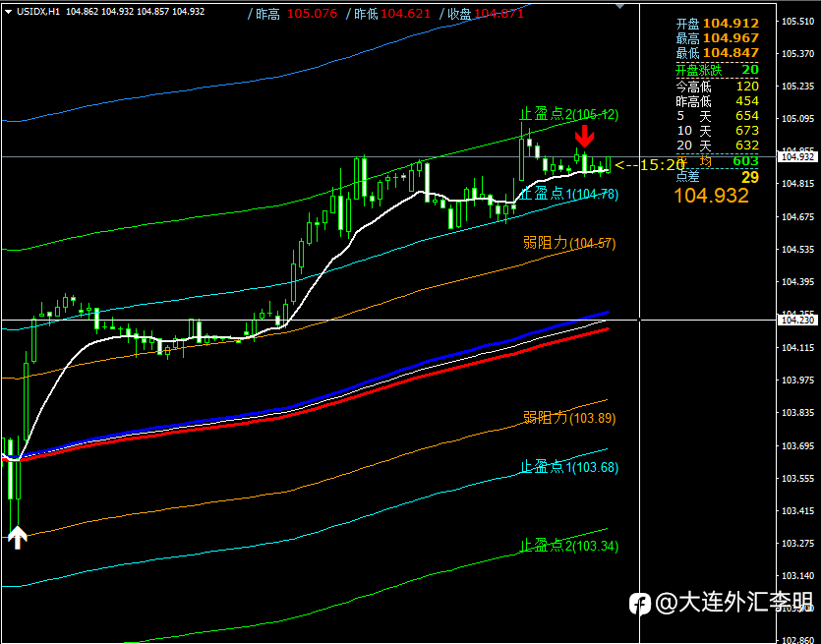Click the 最低 104.847 value
This screenshot has height=644, width=821.
717,53
